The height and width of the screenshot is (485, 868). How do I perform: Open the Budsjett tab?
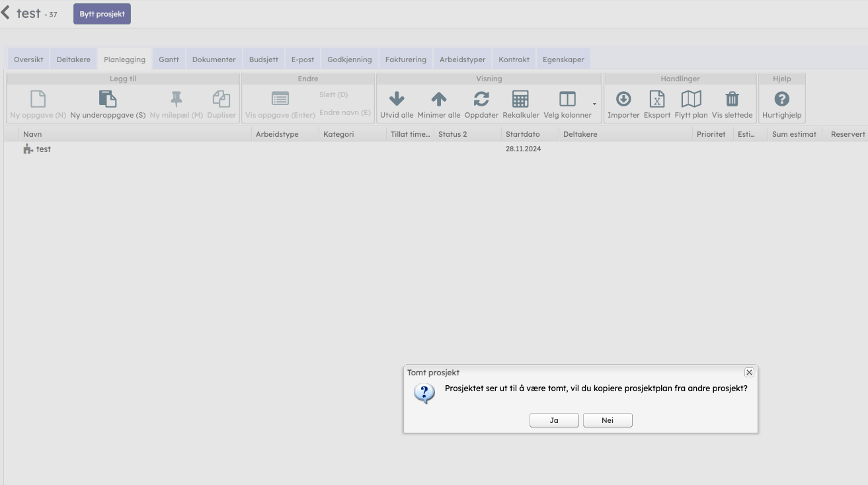coord(263,59)
